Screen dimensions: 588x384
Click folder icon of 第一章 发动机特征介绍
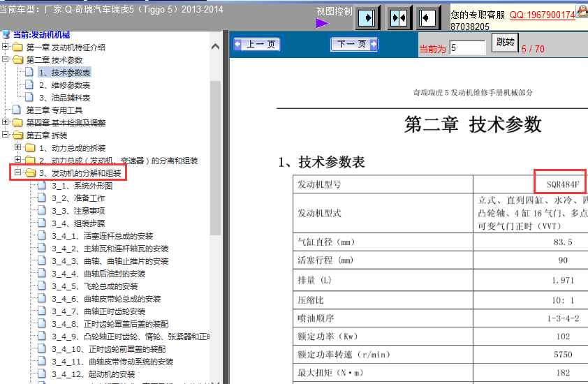click(17, 47)
